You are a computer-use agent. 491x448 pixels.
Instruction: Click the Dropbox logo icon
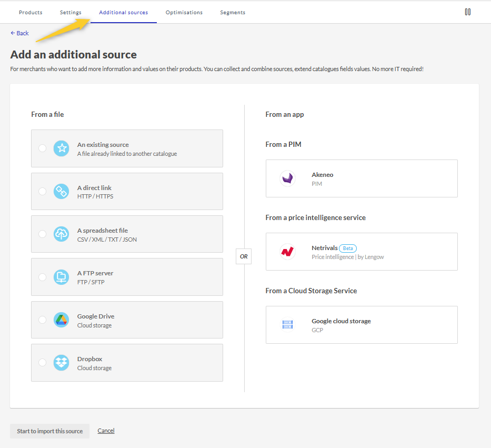(x=62, y=363)
